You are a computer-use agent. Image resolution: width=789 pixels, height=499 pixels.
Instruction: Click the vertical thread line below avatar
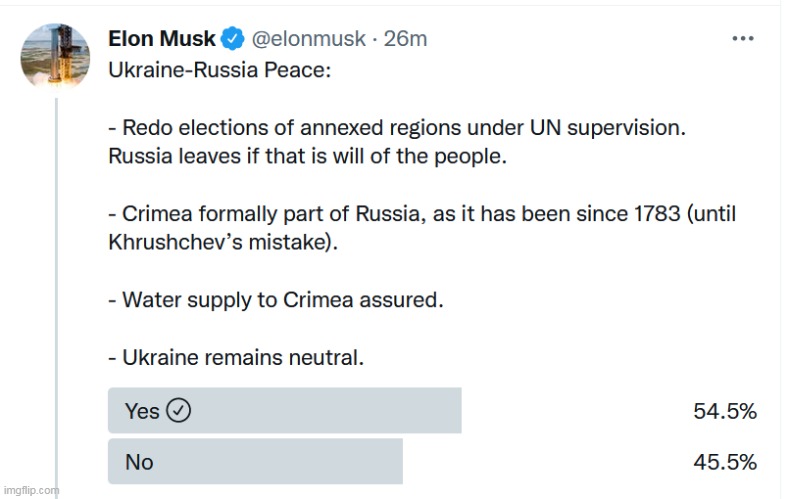pos(56,297)
